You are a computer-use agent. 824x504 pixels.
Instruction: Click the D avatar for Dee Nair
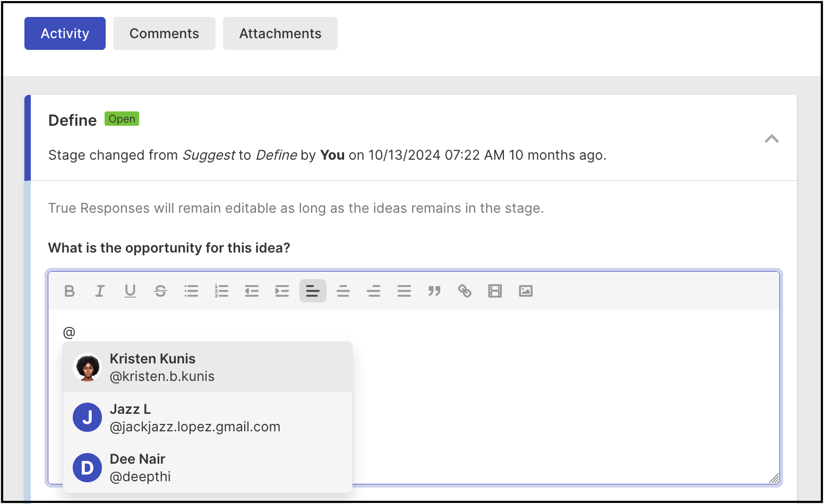pos(87,467)
